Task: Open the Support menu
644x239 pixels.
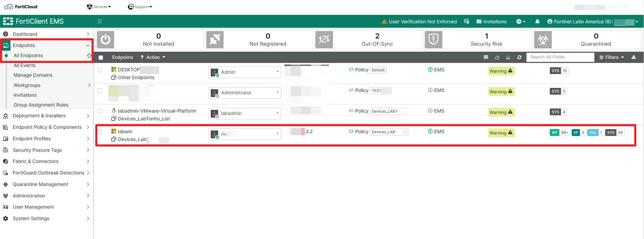Action: tap(140, 7)
